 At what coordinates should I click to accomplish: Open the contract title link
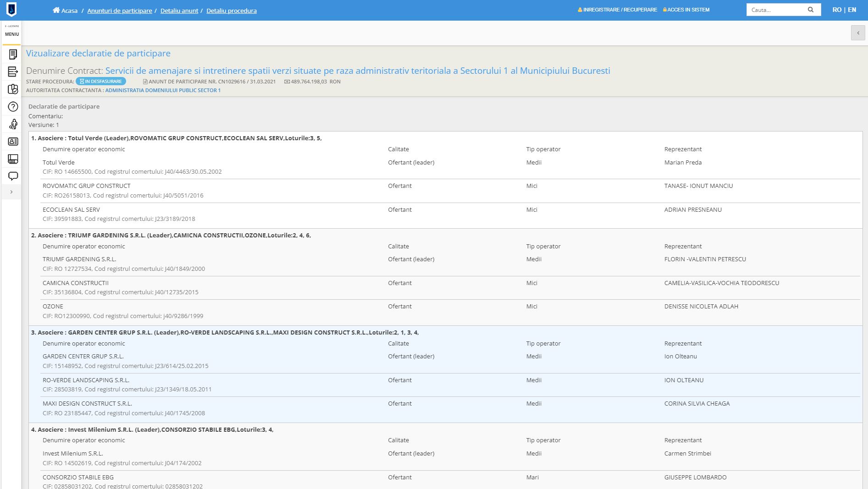click(x=358, y=71)
